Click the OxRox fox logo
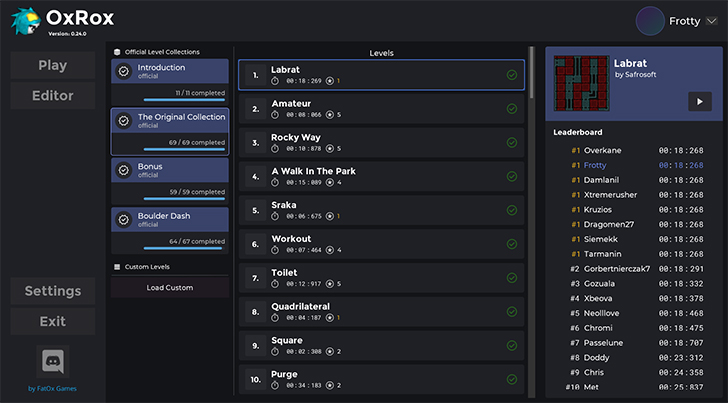Image resolution: width=728 pixels, height=403 pixels. (25, 19)
